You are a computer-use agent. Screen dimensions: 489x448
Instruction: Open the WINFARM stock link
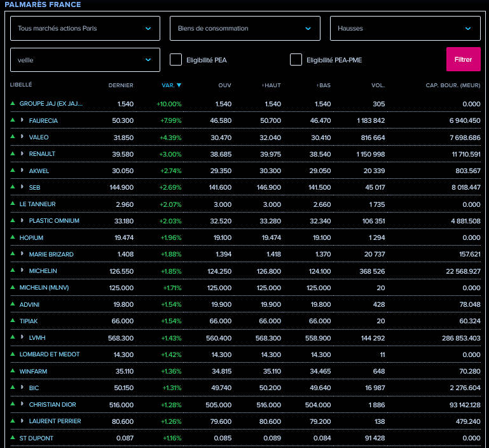click(33, 371)
